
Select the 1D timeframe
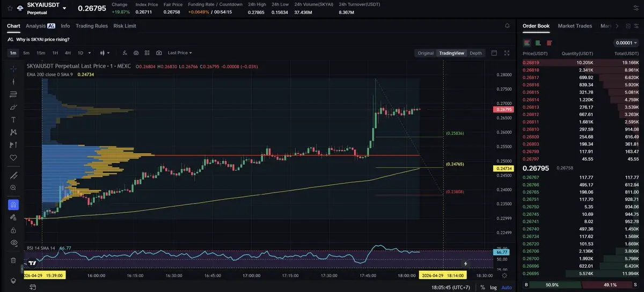pyautogui.click(x=80, y=53)
